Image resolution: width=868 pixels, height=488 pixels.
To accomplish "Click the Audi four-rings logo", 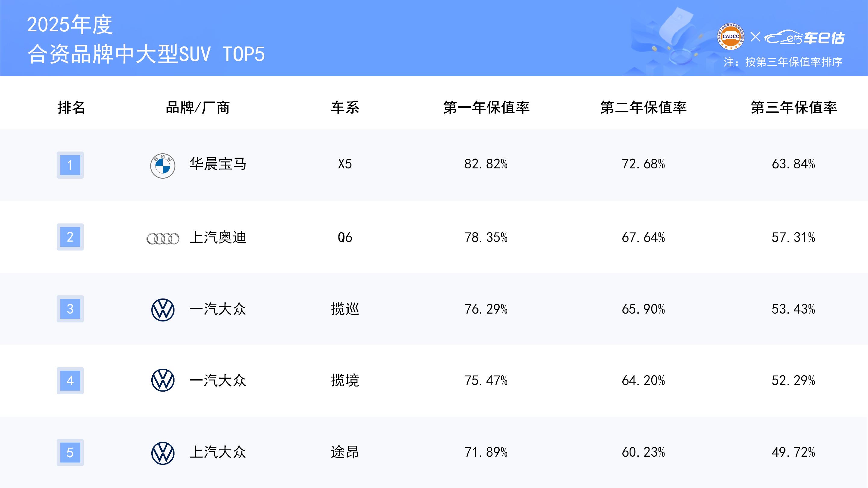I will [x=163, y=239].
